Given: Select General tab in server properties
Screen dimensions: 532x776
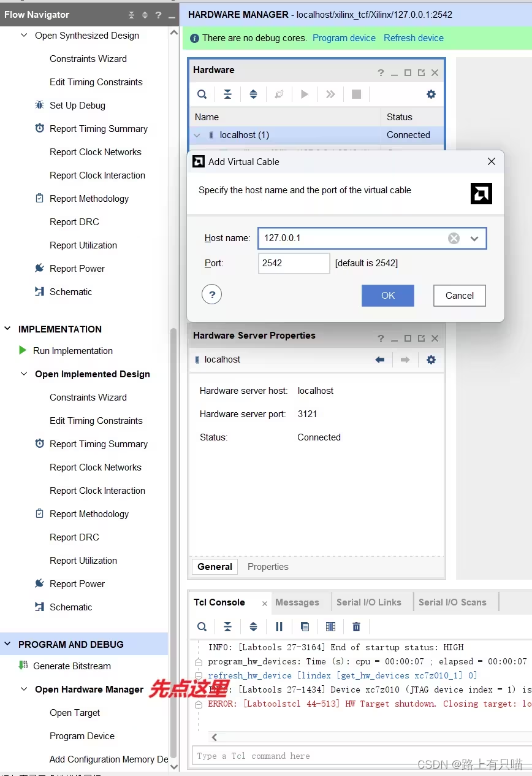Looking at the screenshot, I should pos(215,567).
